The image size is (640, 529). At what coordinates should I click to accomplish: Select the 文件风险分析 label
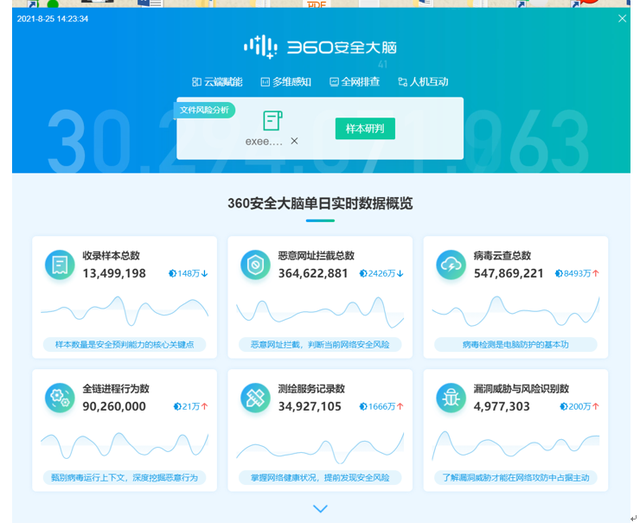(x=204, y=110)
